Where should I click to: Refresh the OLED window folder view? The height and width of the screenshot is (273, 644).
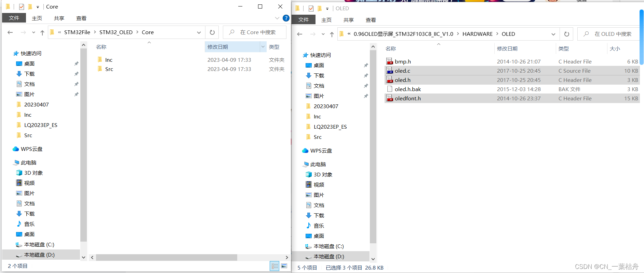click(567, 34)
